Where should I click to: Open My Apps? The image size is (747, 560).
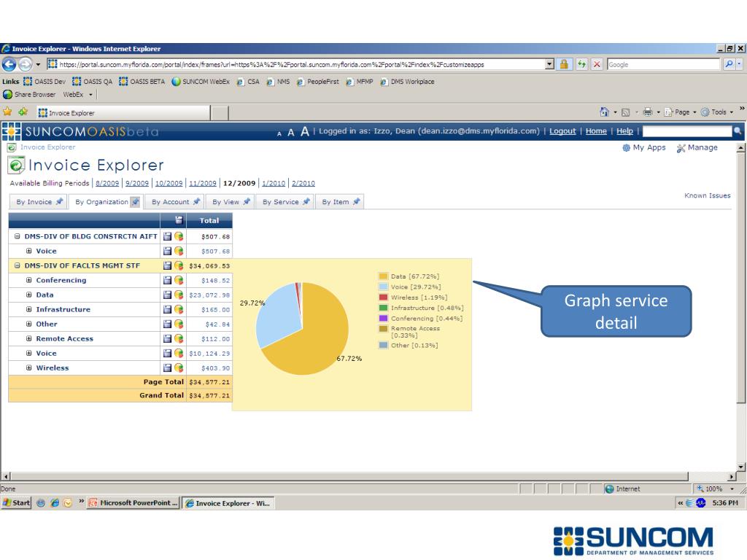tap(644, 147)
